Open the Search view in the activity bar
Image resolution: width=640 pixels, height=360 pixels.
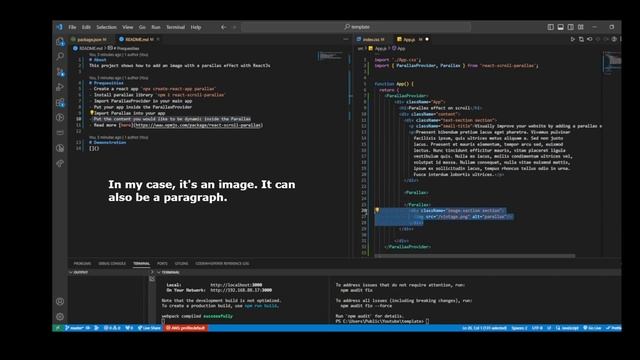click(x=60, y=56)
